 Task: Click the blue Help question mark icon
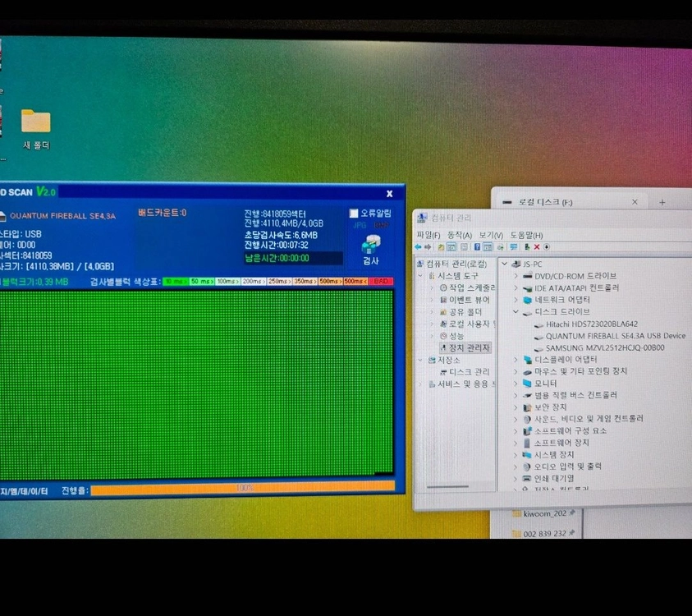tap(477, 247)
